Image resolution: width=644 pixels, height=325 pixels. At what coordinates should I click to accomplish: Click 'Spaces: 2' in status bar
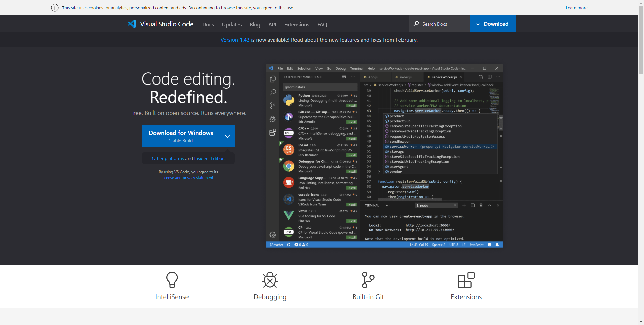click(x=439, y=245)
